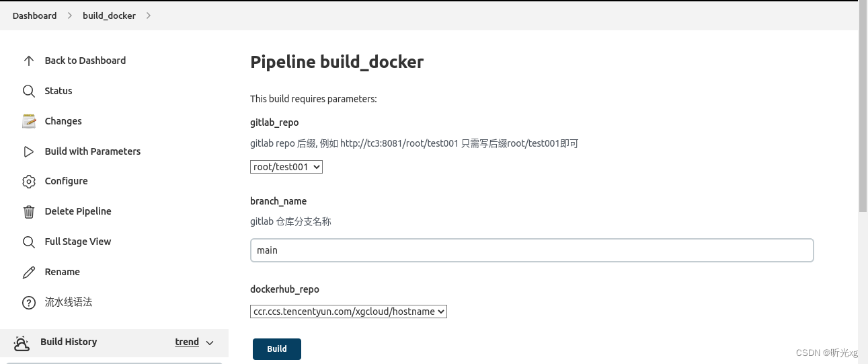Screen dimensions: 868x364
Task: Open the Changes notepad icon
Action: coord(29,121)
